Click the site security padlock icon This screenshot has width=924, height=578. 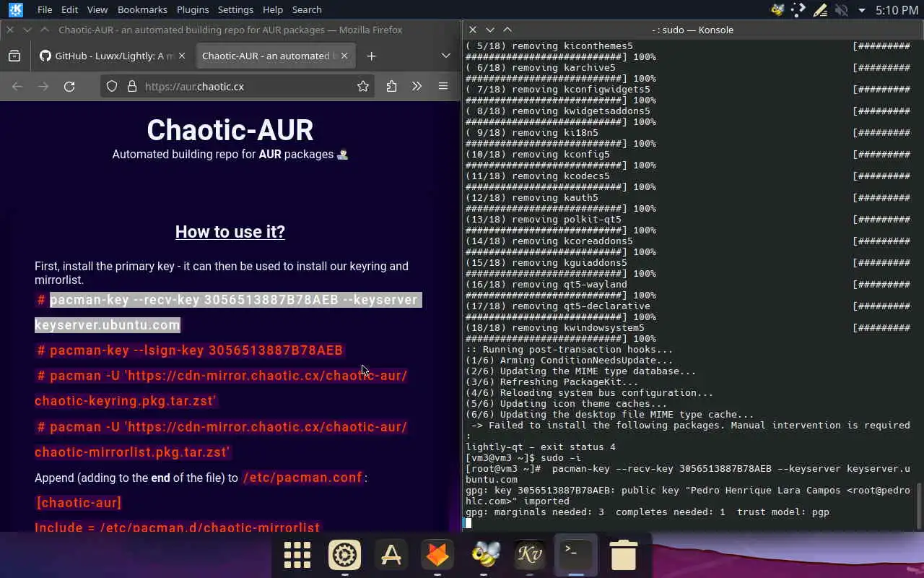pyautogui.click(x=132, y=86)
